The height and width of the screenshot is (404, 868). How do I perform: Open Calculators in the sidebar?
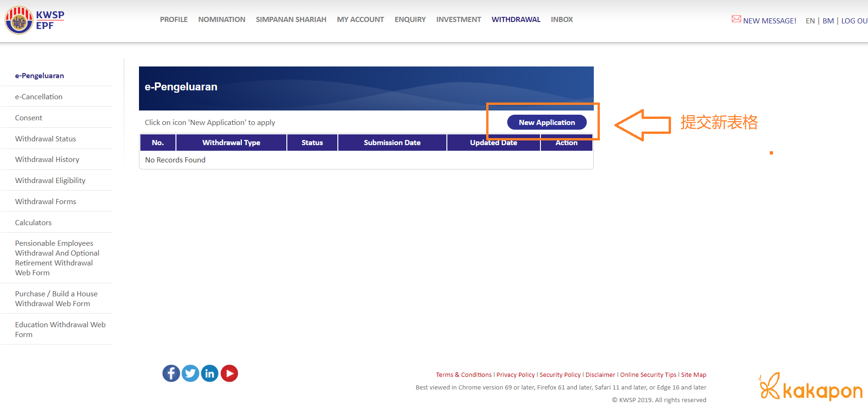coord(33,223)
